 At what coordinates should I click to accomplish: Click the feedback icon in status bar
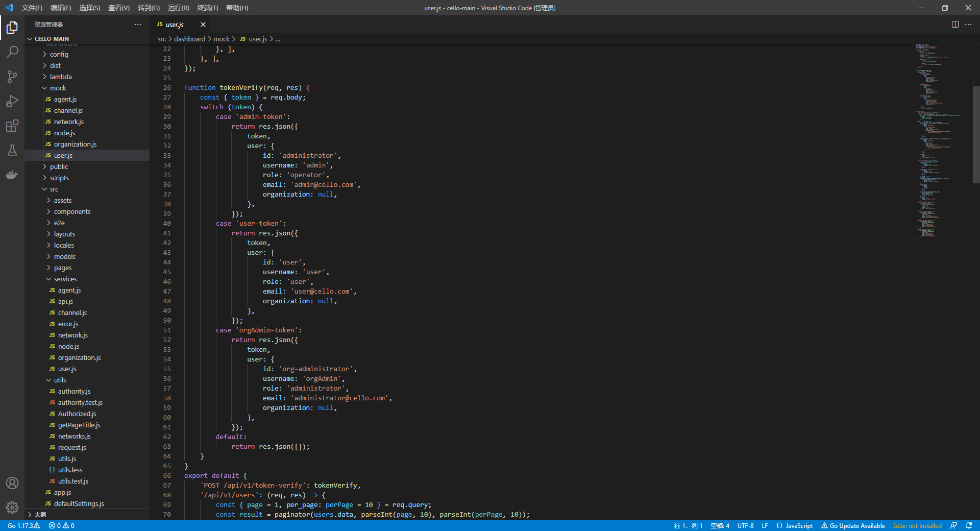pyautogui.click(x=953, y=525)
